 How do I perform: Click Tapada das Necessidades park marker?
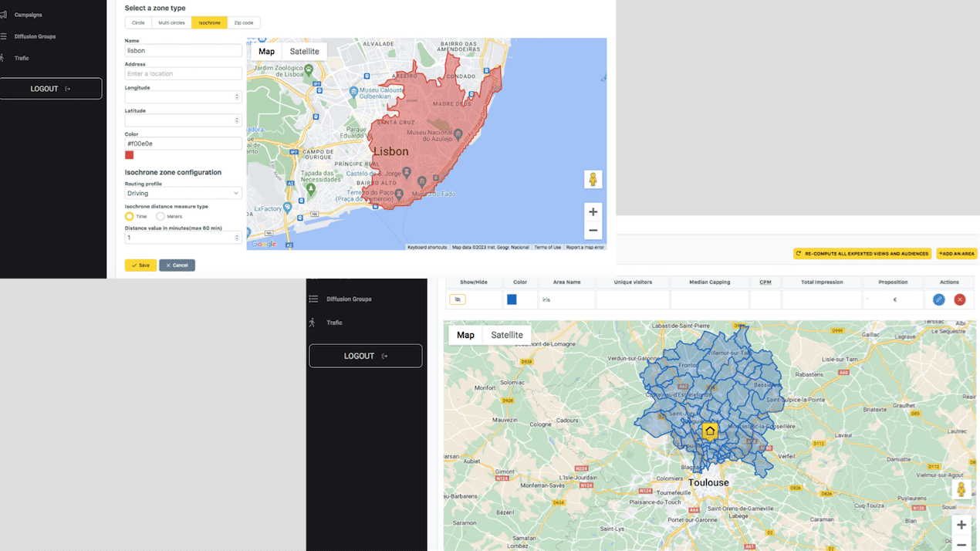coord(310,189)
